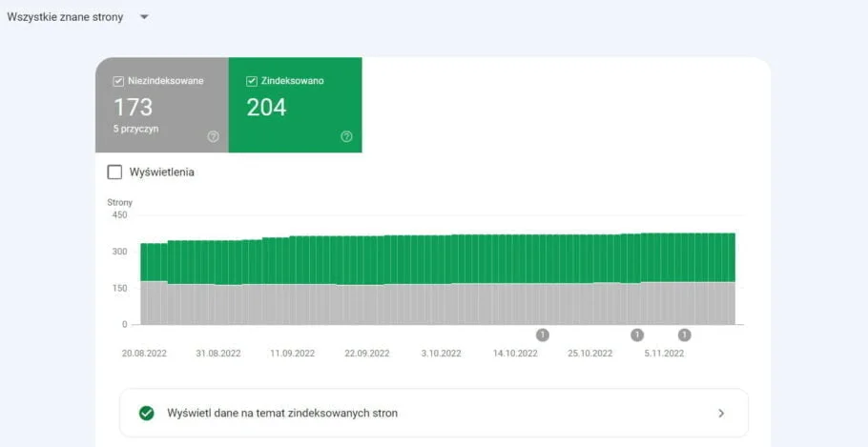Select the Niezindeksowane 173 card
The height and width of the screenshot is (447, 868).
tap(161, 105)
